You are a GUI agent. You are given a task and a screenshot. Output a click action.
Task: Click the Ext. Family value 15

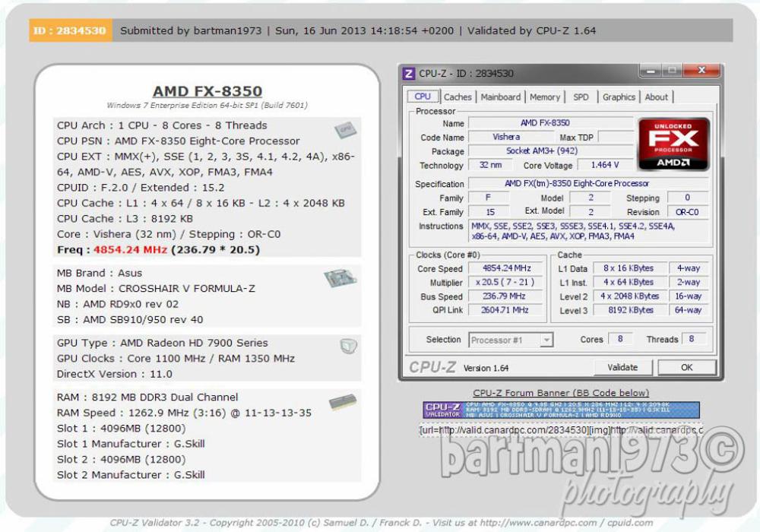click(x=490, y=212)
